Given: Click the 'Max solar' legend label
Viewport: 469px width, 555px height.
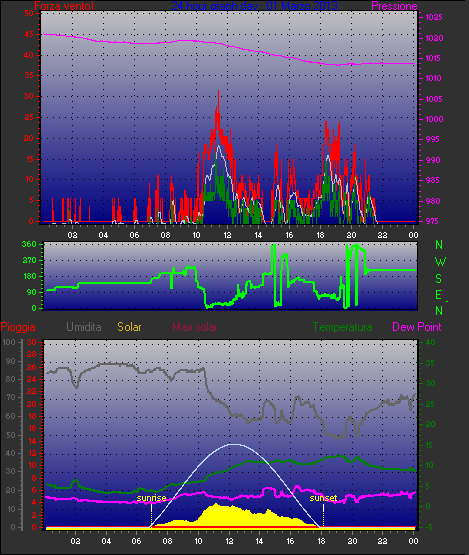Looking at the screenshot, I should [x=195, y=327].
